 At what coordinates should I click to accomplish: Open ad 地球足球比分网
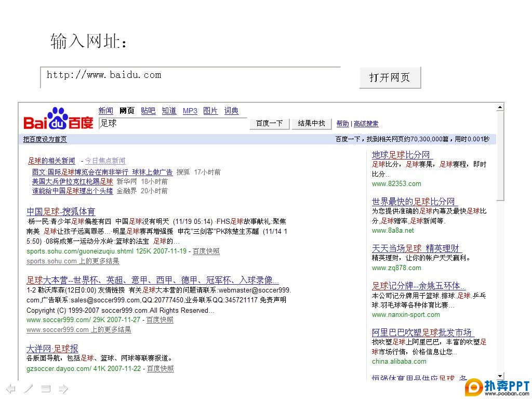[x=402, y=155]
